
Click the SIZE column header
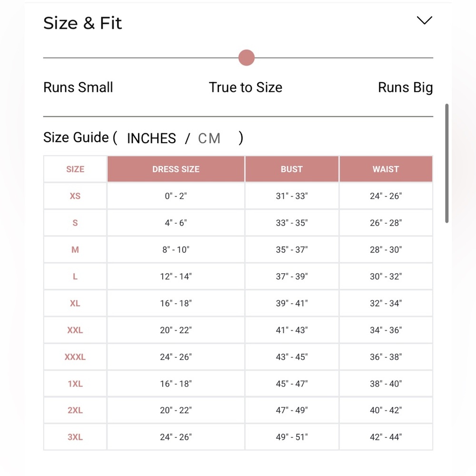pyautogui.click(x=75, y=169)
